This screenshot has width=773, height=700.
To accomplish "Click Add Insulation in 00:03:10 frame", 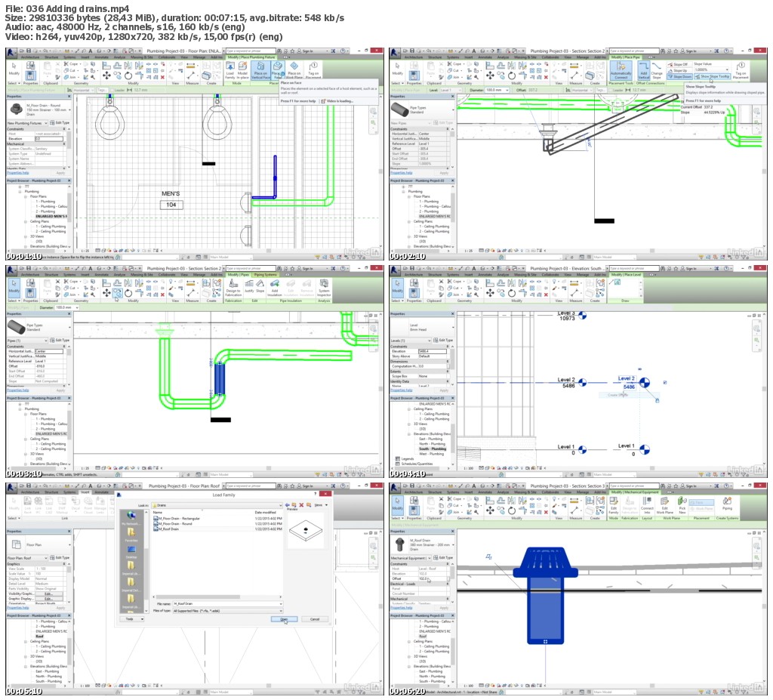I will [275, 288].
